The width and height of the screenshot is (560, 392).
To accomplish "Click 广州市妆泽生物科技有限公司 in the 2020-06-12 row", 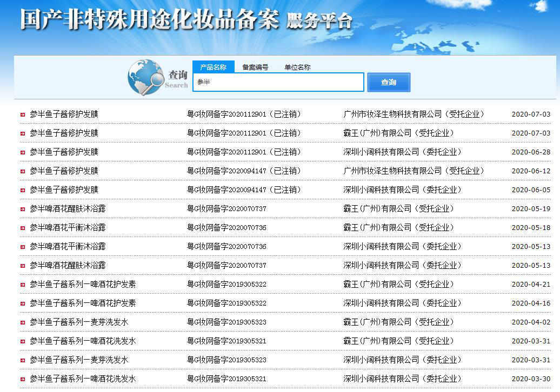I will click(x=392, y=171).
